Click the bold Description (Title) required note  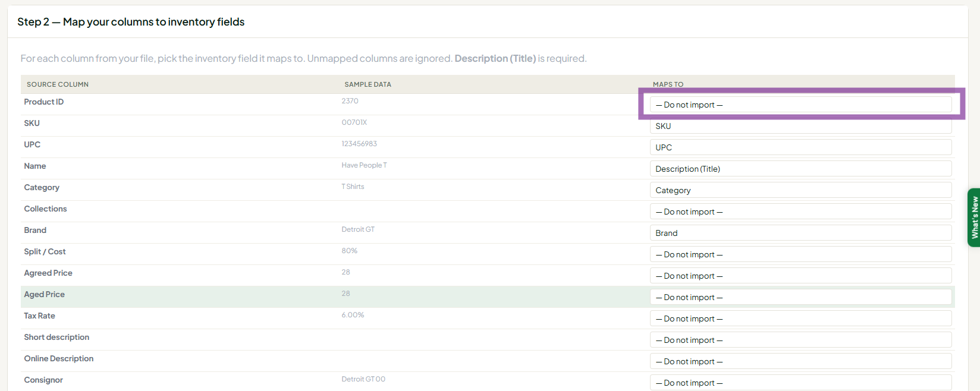[x=495, y=58]
